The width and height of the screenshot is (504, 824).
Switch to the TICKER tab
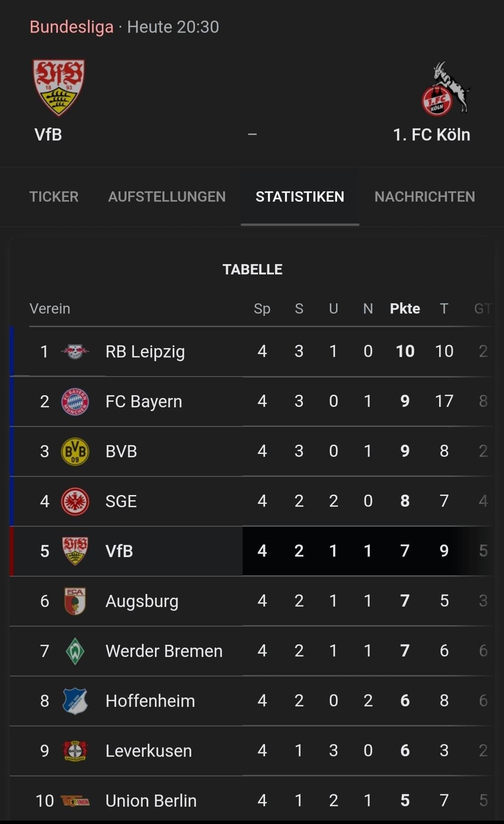click(x=54, y=196)
